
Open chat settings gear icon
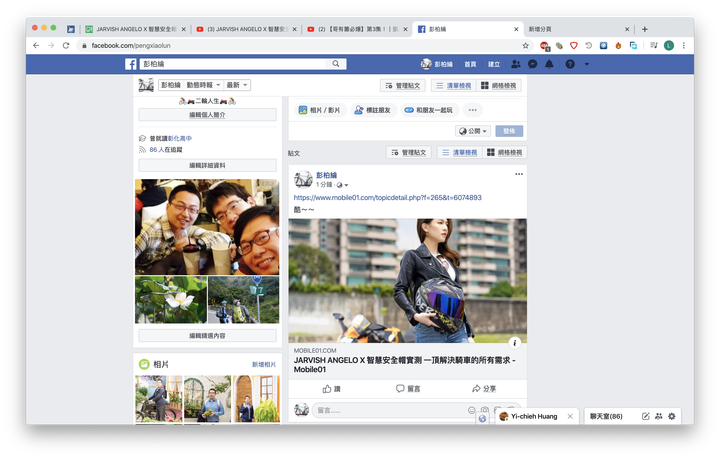(x=672, y=416)
